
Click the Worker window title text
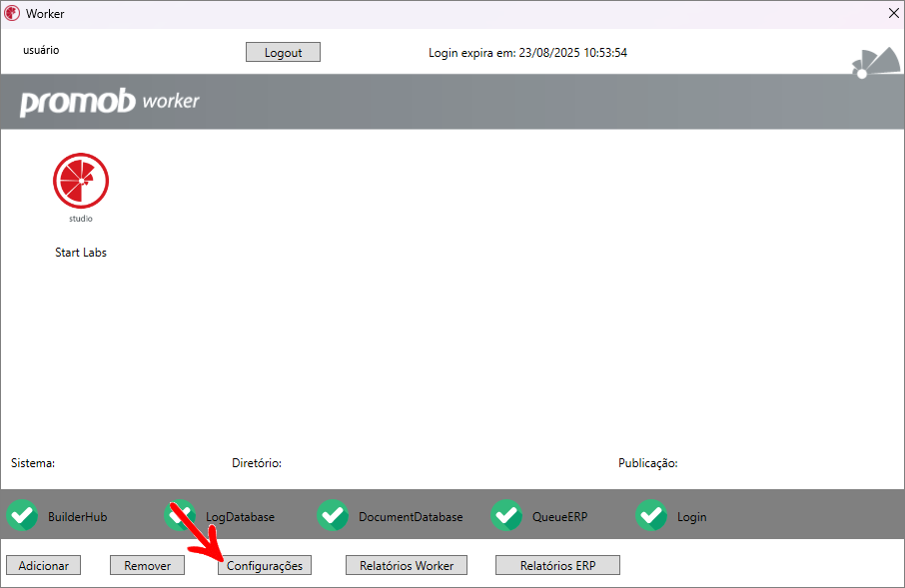pyautogui.click(x=45, y=13)
